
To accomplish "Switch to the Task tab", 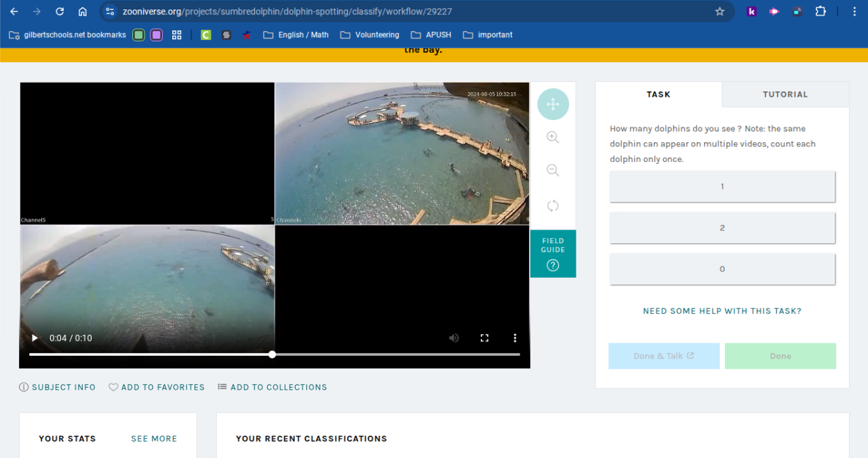I will coord(658,95).
